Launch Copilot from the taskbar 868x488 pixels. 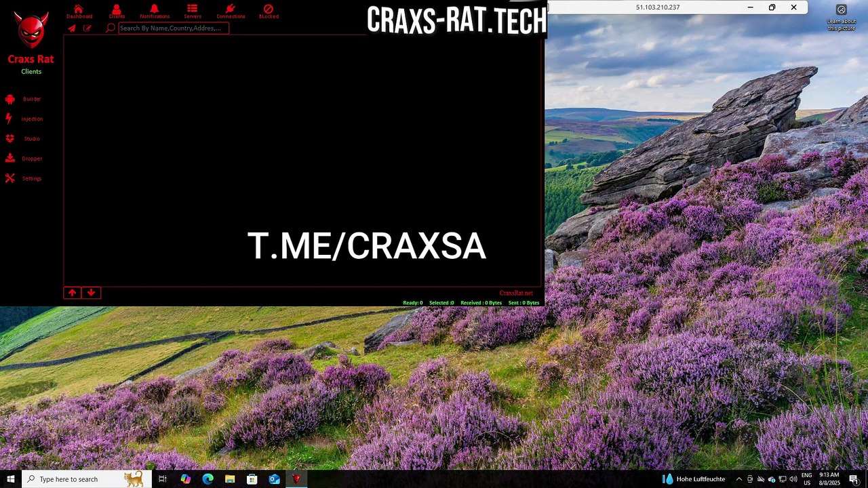pos(185,479)
